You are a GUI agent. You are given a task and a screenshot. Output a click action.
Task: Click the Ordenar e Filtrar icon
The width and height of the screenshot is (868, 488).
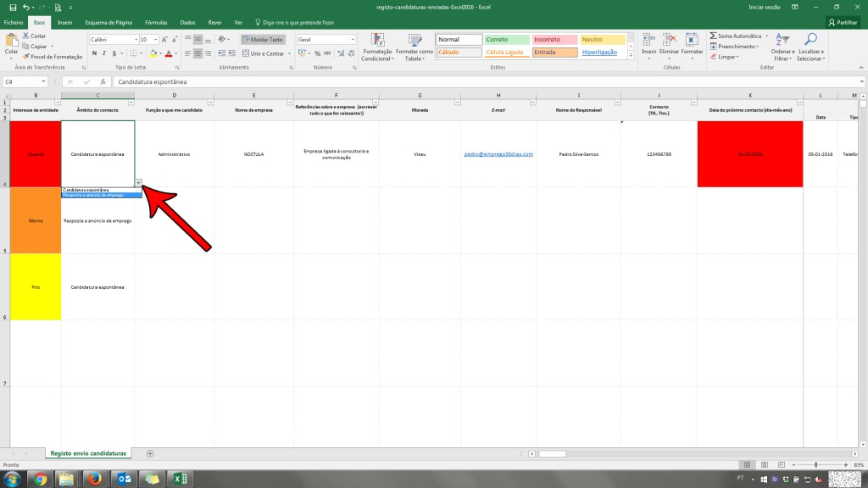[782, 39]
